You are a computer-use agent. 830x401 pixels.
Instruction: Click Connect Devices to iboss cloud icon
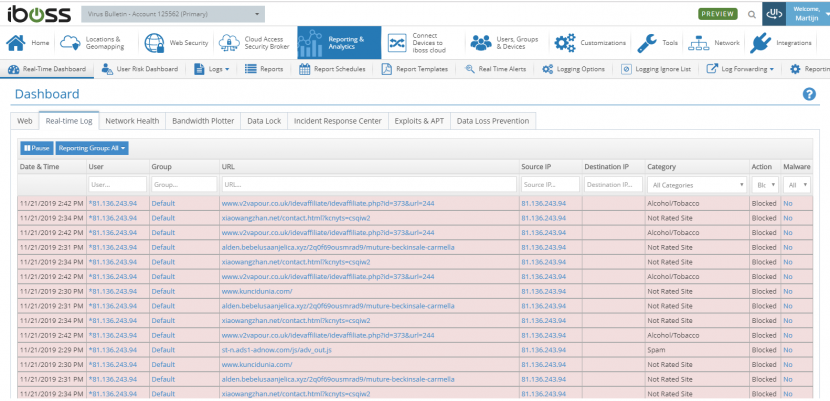click(x=396, y=43)
